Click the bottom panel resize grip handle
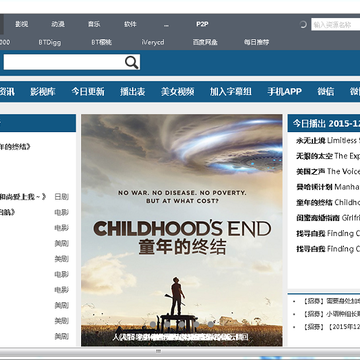 (159, 351)
